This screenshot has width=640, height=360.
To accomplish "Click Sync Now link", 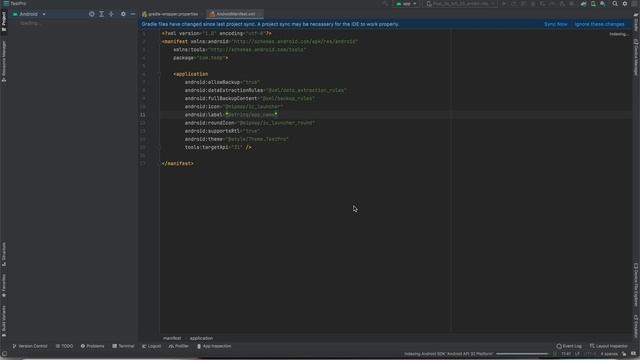I will [556, 24].
